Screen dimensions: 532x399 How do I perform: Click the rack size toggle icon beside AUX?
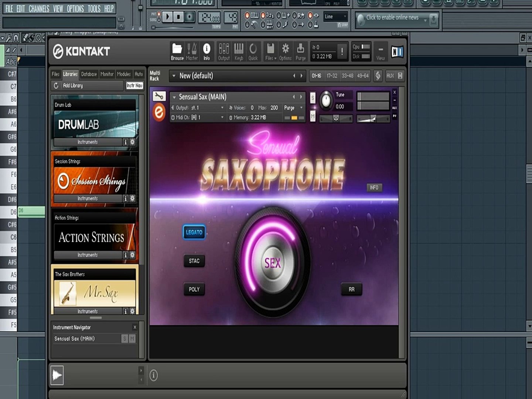click(400, 76)
